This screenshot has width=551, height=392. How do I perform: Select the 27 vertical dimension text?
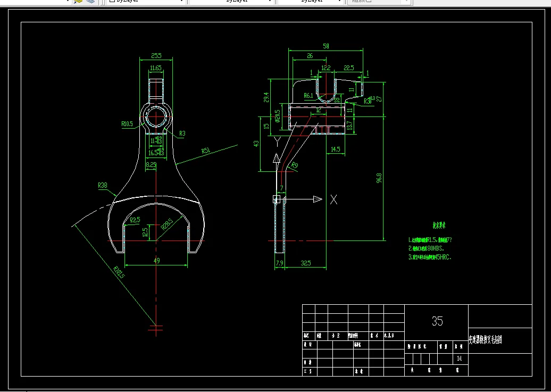tap(379, 99)
